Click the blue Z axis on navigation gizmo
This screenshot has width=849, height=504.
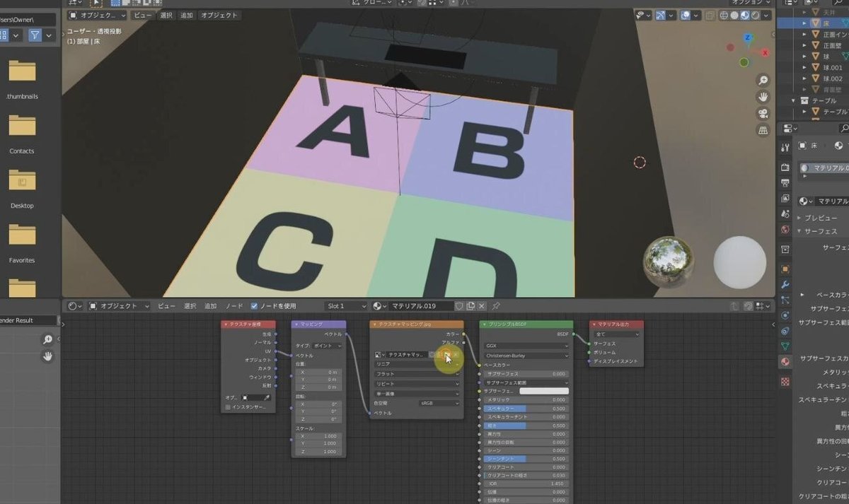tap(749, 37)
